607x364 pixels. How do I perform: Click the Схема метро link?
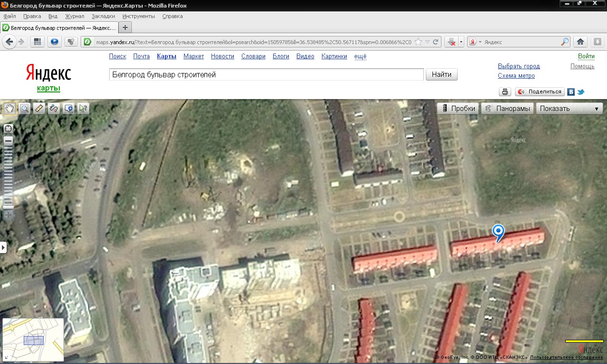coord(516,75)
